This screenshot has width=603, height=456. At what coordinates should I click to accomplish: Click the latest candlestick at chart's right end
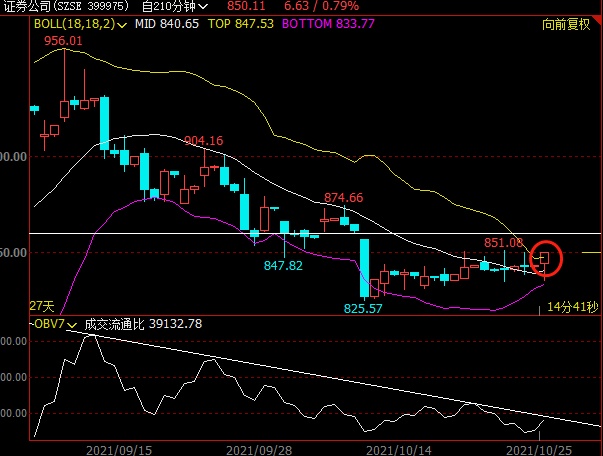[544, 258]
